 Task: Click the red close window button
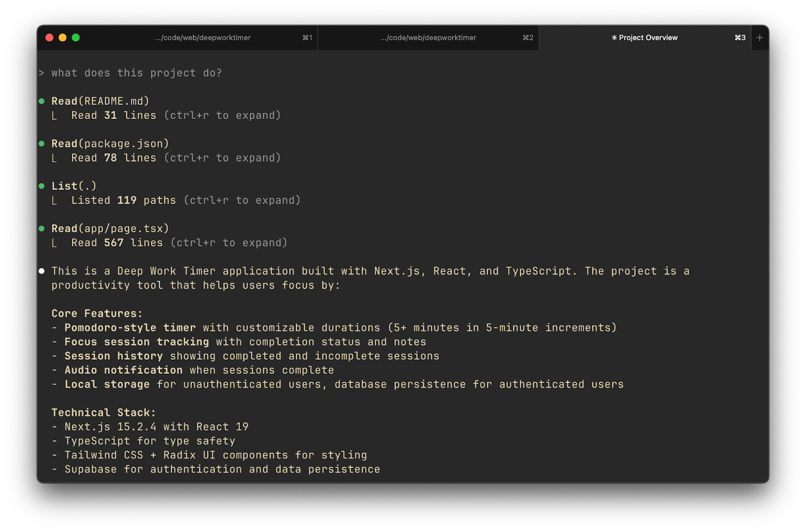click(49, 38)
